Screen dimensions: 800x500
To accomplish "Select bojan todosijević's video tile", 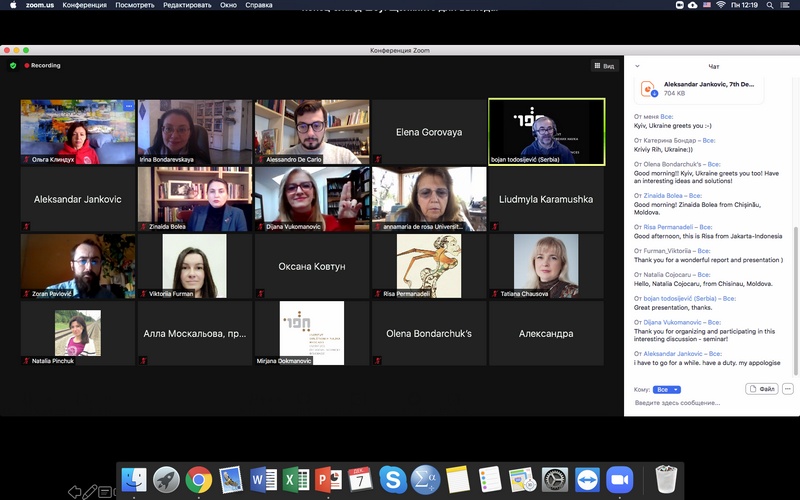I will 546,131.
